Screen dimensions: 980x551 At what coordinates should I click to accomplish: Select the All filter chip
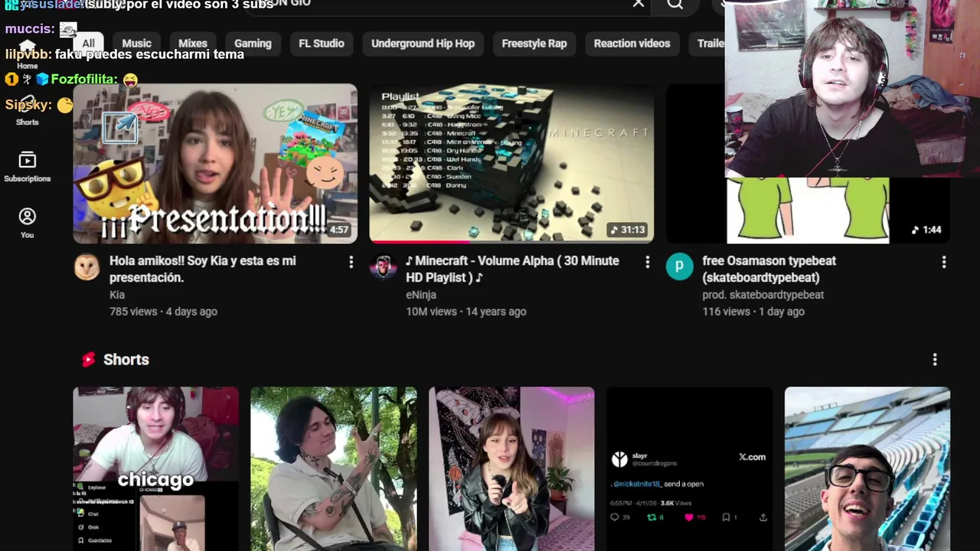(x=89, y=44)
